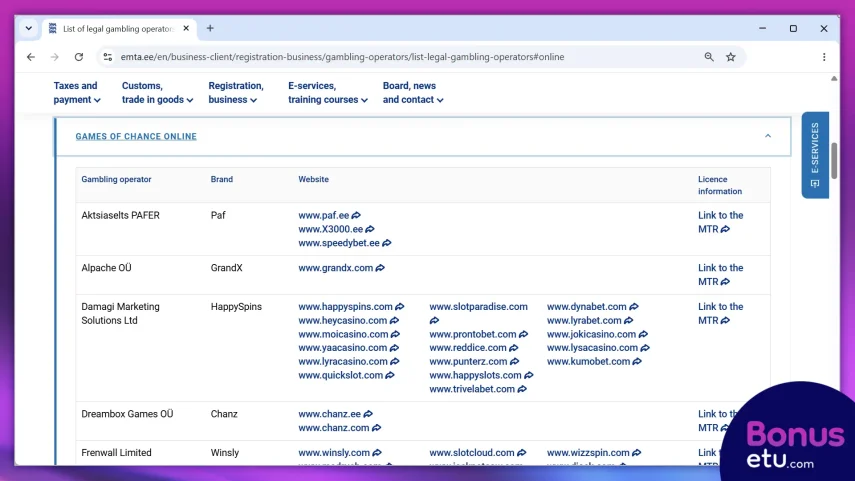
Task: Click the scrollbar up arrow
Action: pos(834,79)
